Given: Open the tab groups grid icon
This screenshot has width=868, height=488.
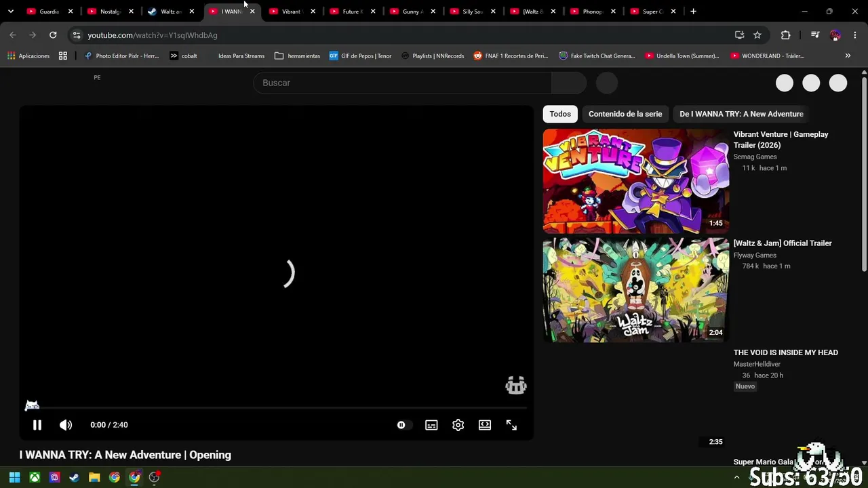Looking at the screenshot, I should (63, 56).
